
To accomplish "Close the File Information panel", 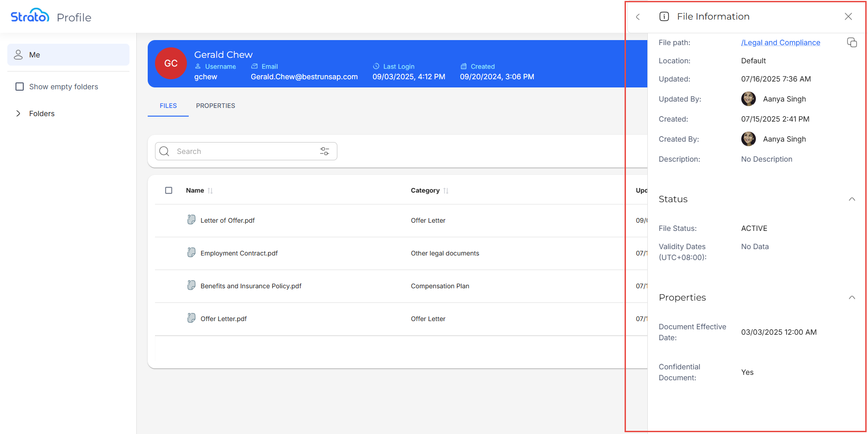I will [x=848, y=17].
